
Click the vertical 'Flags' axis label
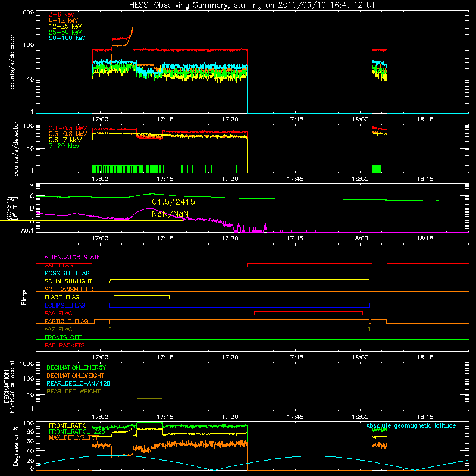(x=24, y=297)
